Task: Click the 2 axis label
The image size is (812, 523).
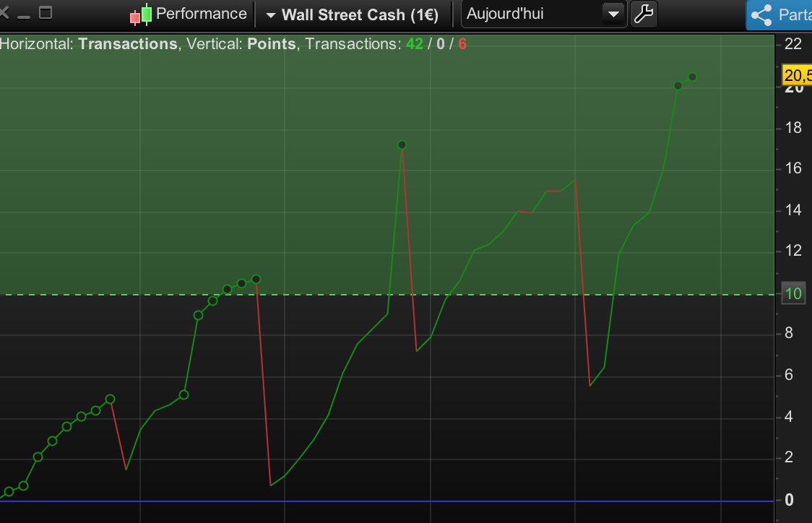Action: click(x=789, y=457)
